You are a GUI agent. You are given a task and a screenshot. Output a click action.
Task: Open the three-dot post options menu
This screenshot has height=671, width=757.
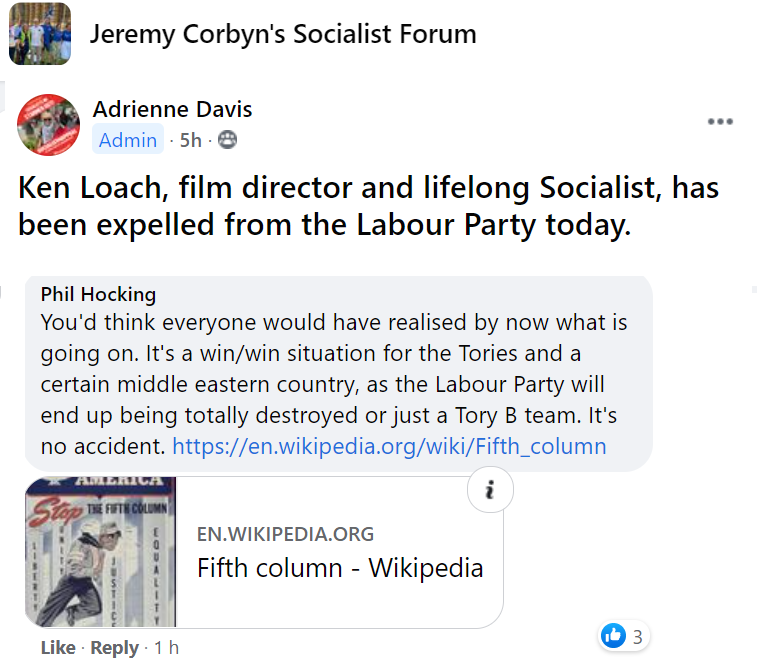click(x=720, y=122)
